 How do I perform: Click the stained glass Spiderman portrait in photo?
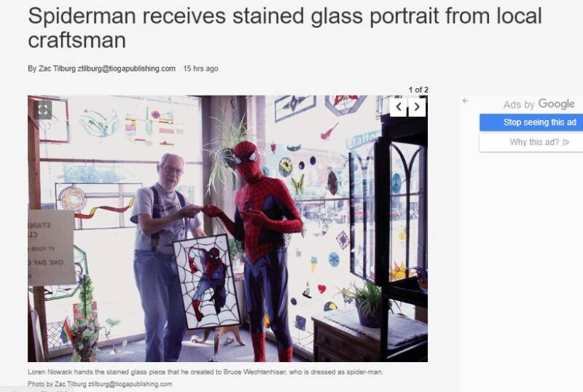click(206, 281)
